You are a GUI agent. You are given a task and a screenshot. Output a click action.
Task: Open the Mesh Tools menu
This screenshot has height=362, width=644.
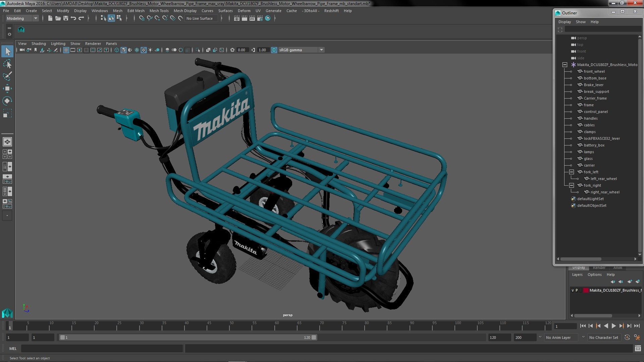coord(159,11)
